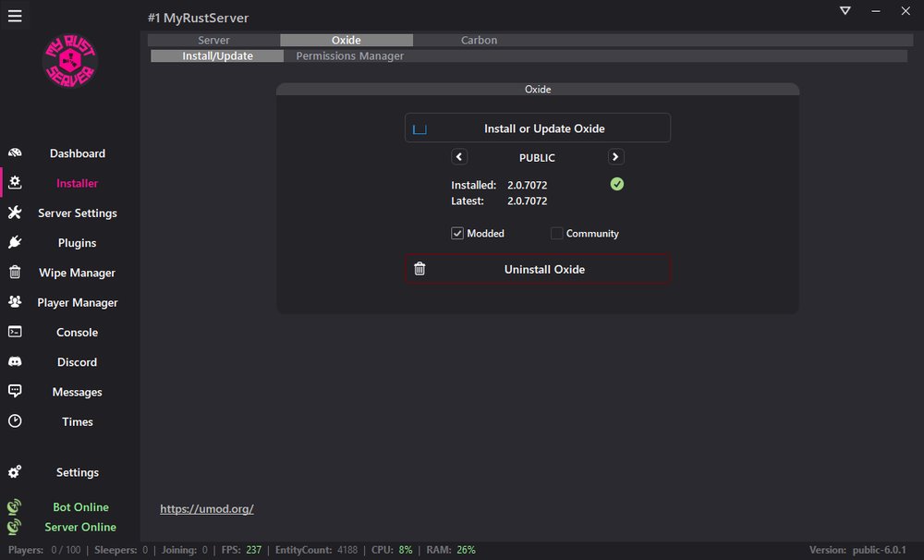Viewport: 924px width, 560px height.
Task: Enable the Community checkbox
Action: tap(556, 234)
